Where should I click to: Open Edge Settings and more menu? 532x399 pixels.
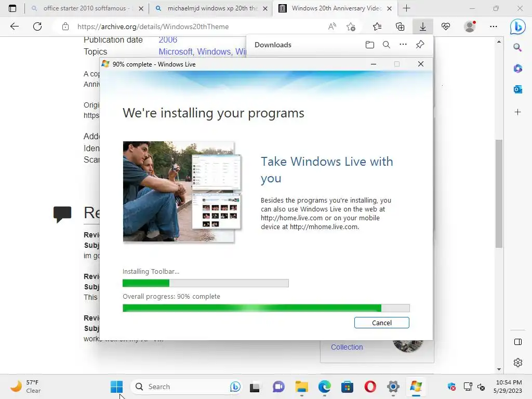pos(494,26)
